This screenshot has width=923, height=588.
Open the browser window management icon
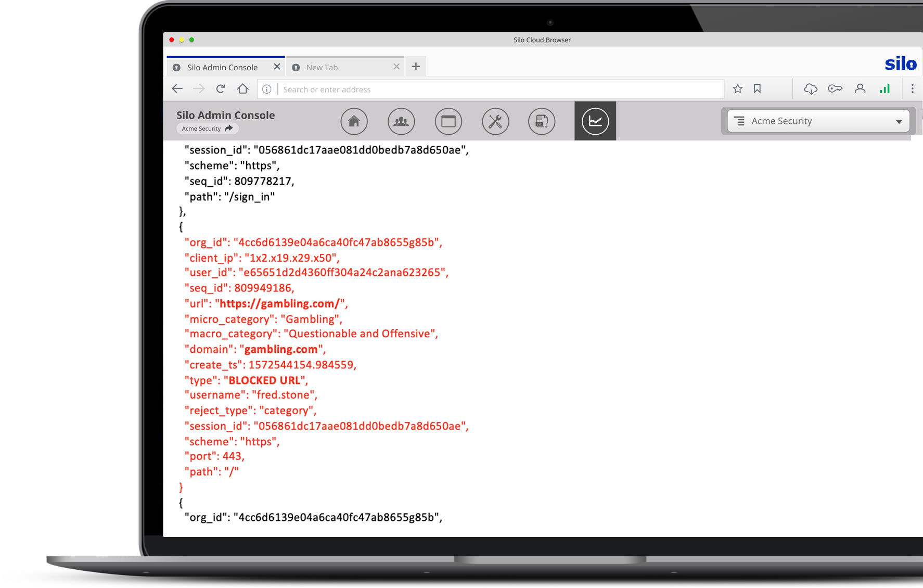click(448, 121)
